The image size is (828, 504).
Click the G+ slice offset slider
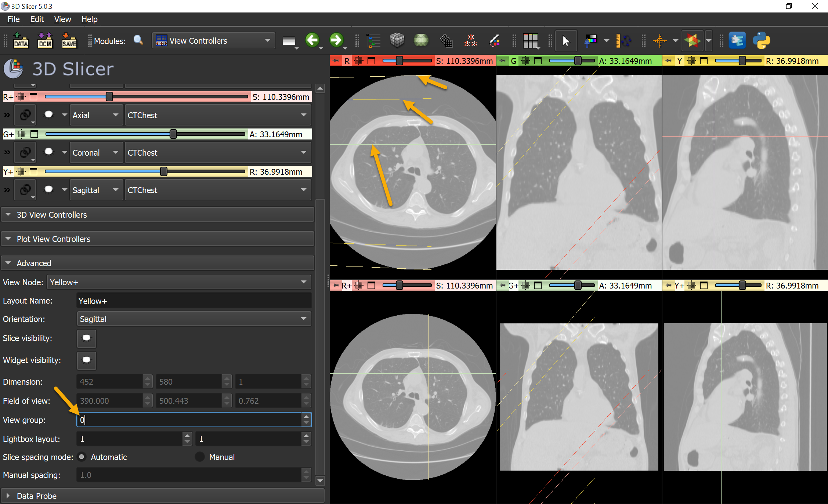[x=145, y=134]
